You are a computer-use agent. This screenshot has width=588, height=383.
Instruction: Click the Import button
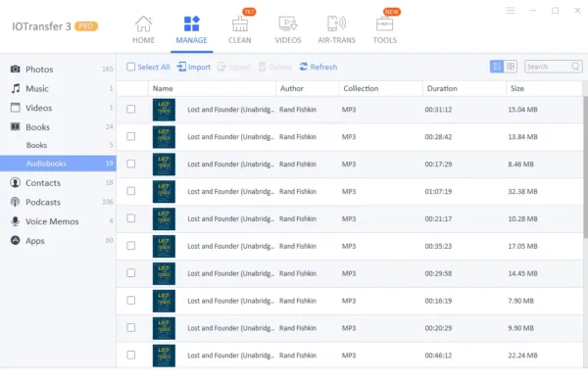pos(194,67)
